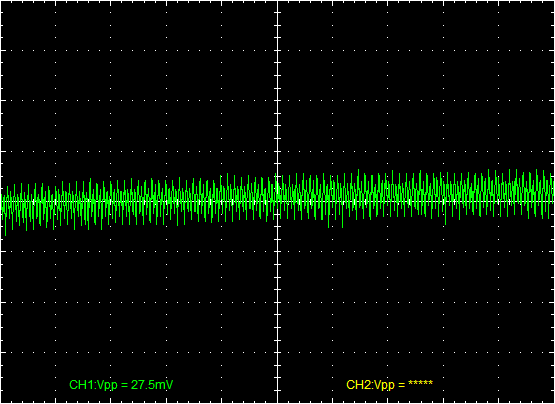Click the yellow CH2 text label
The height and width of the screenshot is (404, 555).
(358, 385)
